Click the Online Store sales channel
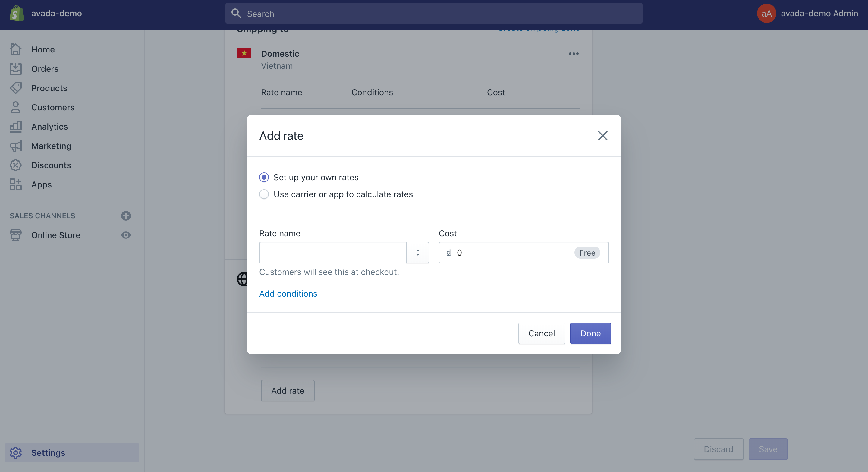868x472 pixels. pos(56,235)
